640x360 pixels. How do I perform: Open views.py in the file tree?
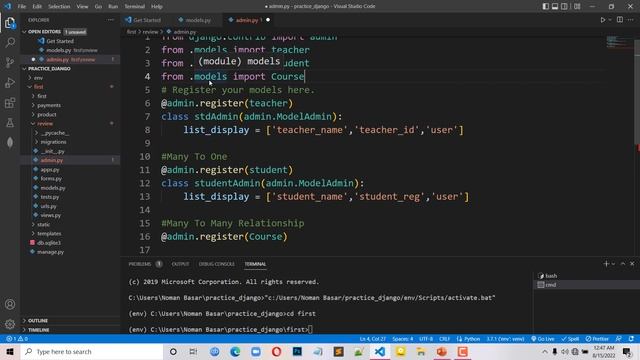tap(51, 215)
